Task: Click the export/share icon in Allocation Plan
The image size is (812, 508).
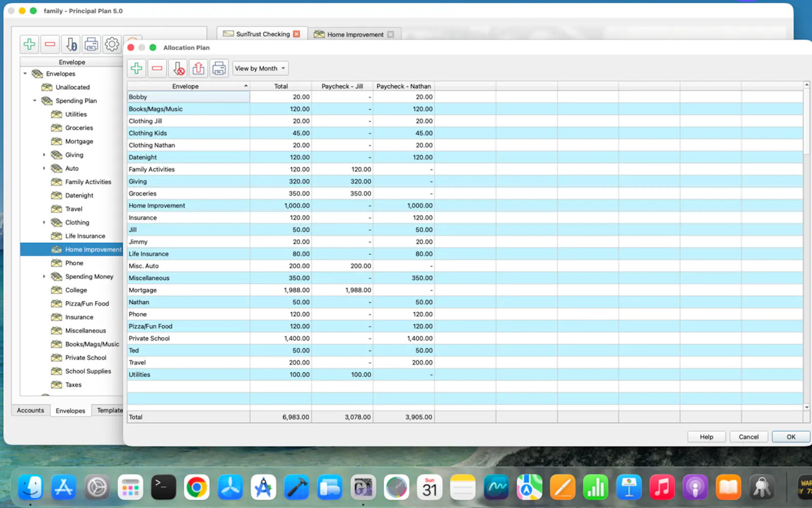Action: click(x=198, y=69)
